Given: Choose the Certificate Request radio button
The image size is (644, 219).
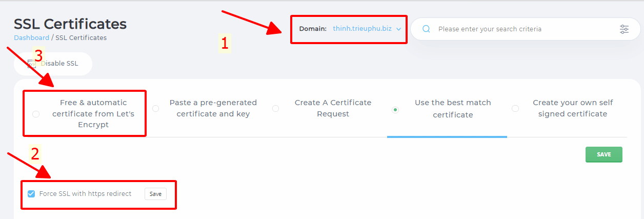Looking at the screenshot, I should 276,108.
